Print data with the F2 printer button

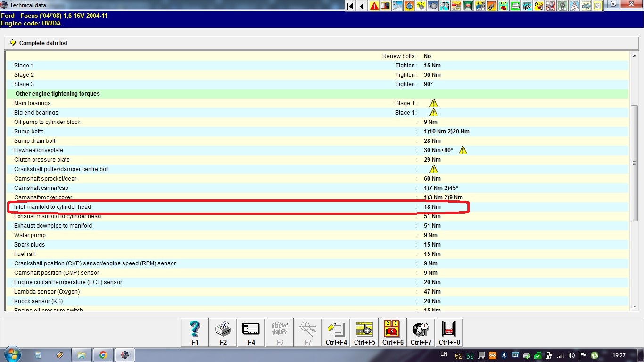[223, 332]
